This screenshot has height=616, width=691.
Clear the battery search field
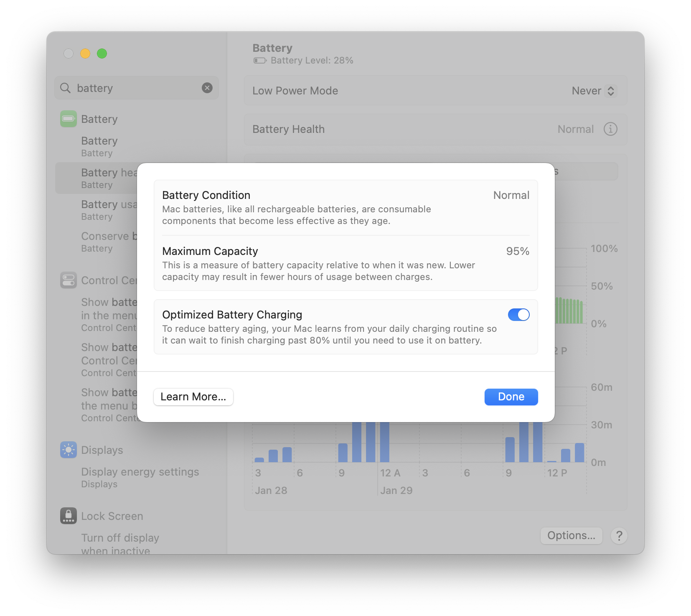click(x=207, y=88)
